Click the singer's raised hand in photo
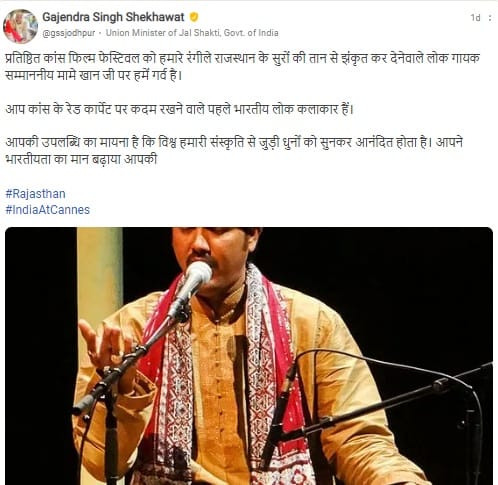The image size is (498, 485). click(x=104, y=341)
